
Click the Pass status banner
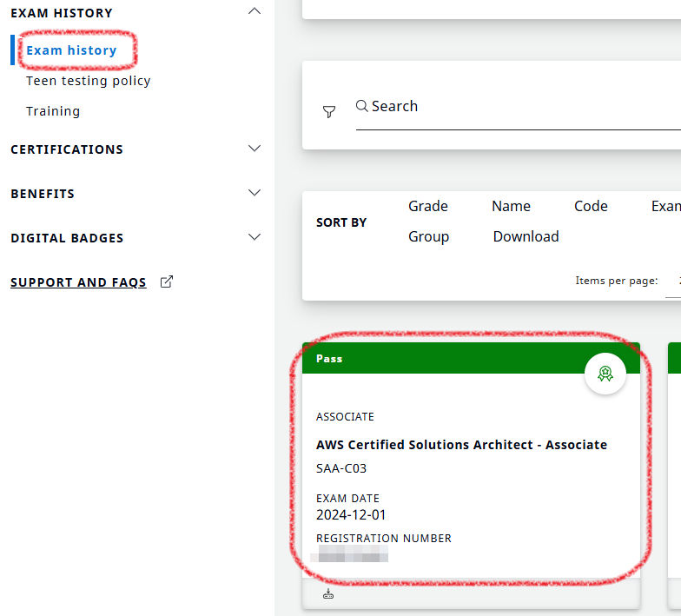[471, 358]
